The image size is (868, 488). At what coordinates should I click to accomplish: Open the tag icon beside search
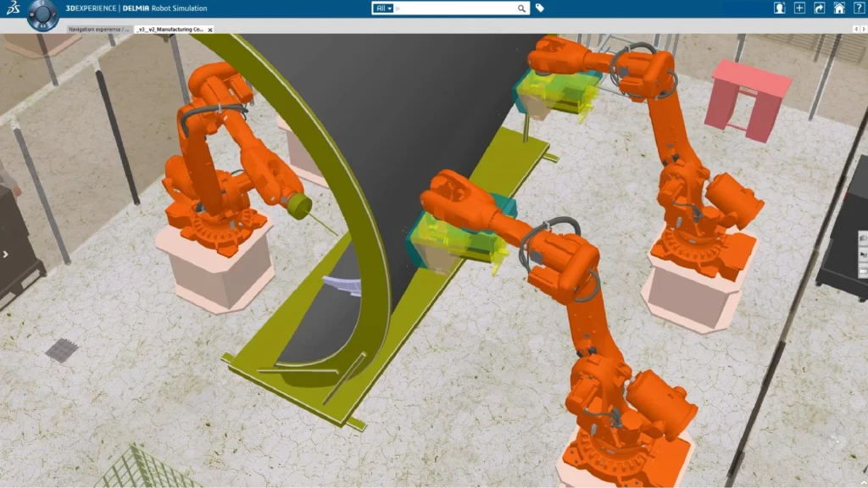pyautogui.click(x=540, y=8)
